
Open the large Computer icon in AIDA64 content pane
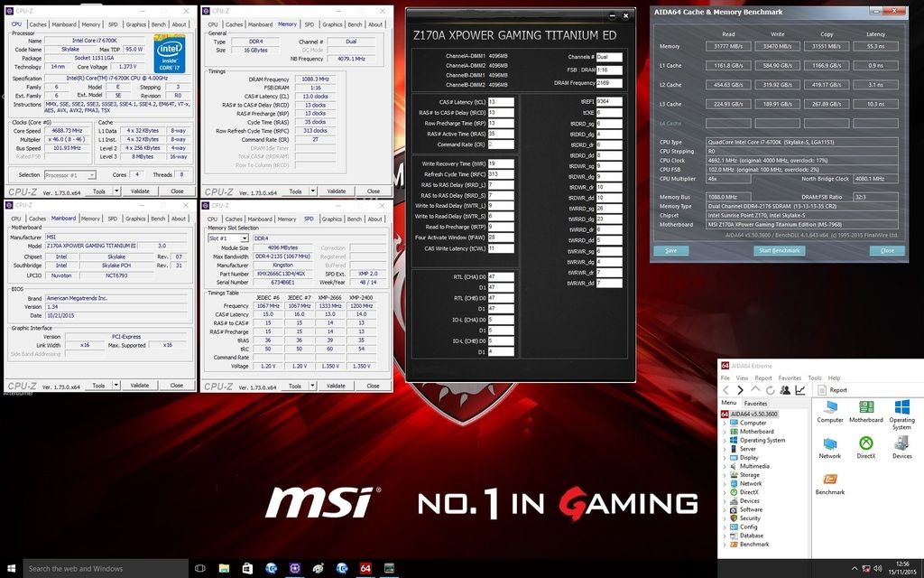pos(830,411)
